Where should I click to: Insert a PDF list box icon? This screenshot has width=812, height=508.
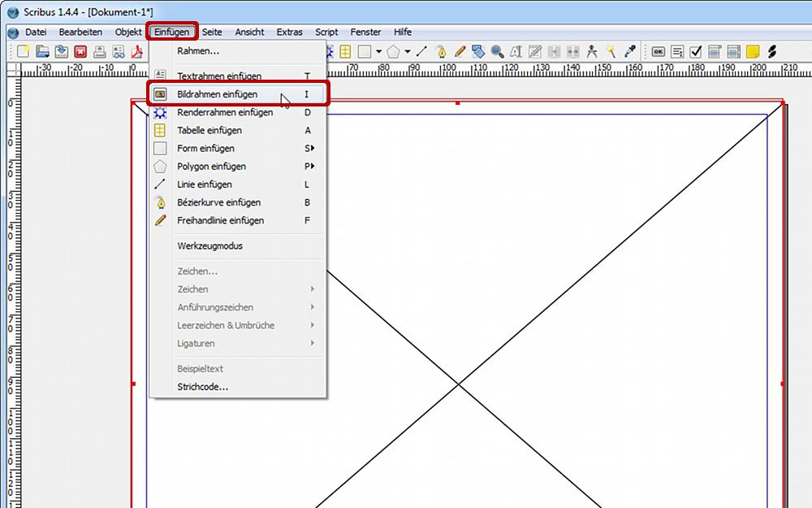734,51
